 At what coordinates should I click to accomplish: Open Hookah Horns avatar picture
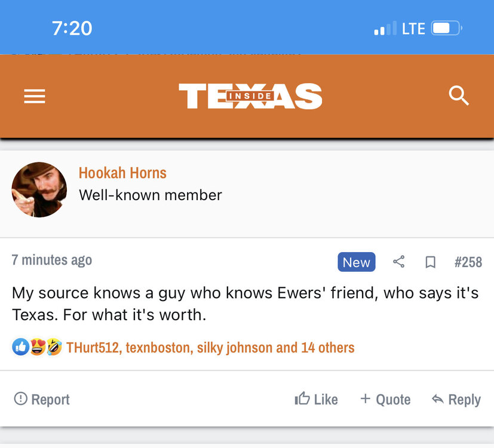pos(39,190)
